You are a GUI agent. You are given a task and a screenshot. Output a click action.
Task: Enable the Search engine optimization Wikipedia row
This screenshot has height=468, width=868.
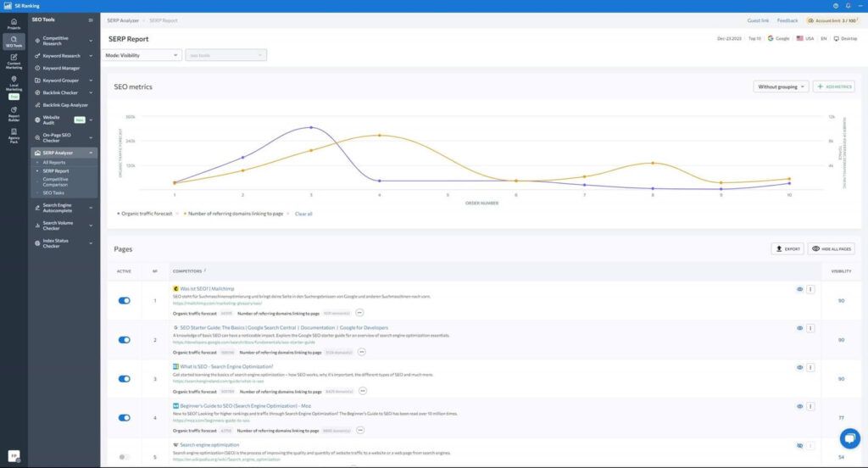124,457
